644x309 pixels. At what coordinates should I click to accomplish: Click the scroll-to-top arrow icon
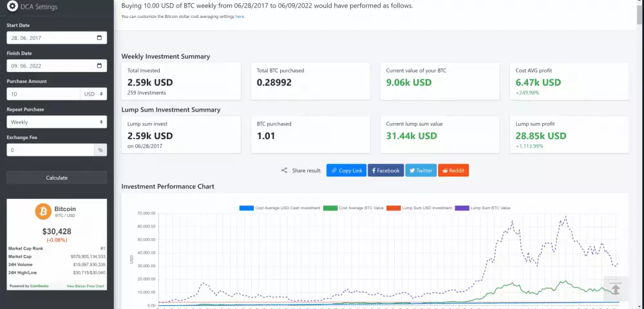pos(615,289)
